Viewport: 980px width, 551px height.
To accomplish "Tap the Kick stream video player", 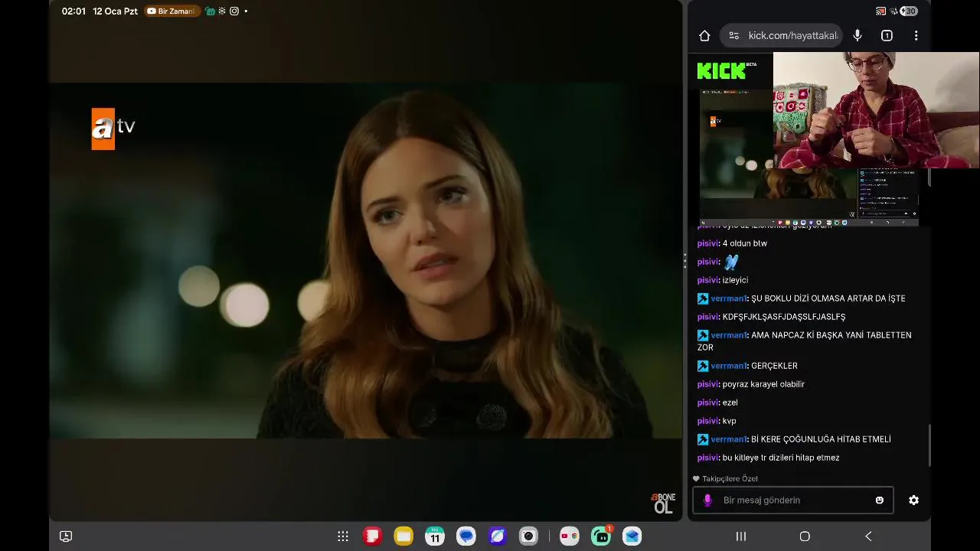I will click(x=808, y=157).
